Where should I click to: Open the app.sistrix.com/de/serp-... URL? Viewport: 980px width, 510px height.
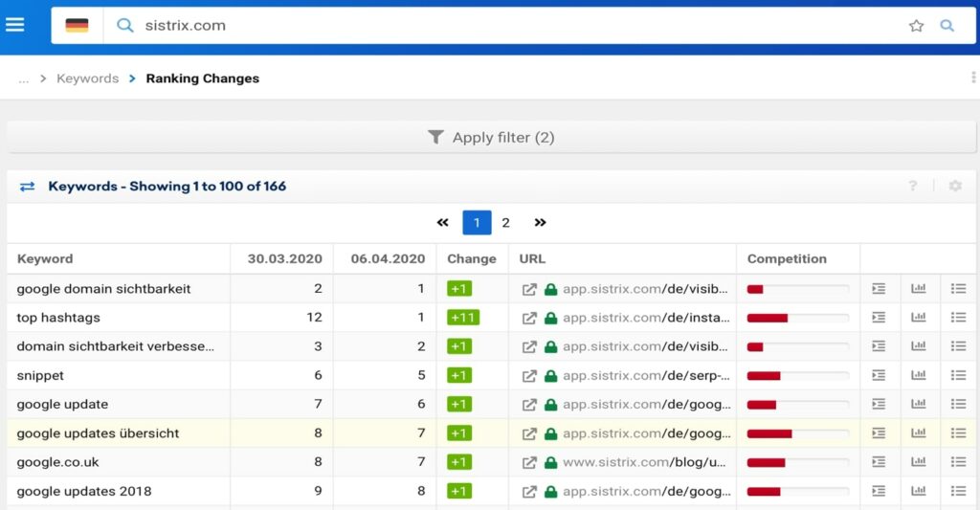(x=646, y=376)
